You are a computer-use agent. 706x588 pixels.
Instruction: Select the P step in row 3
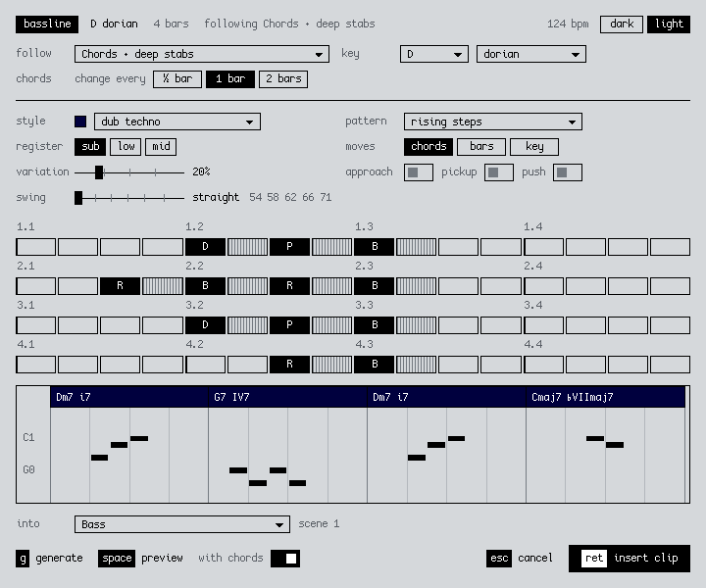(x=289, y=324)
